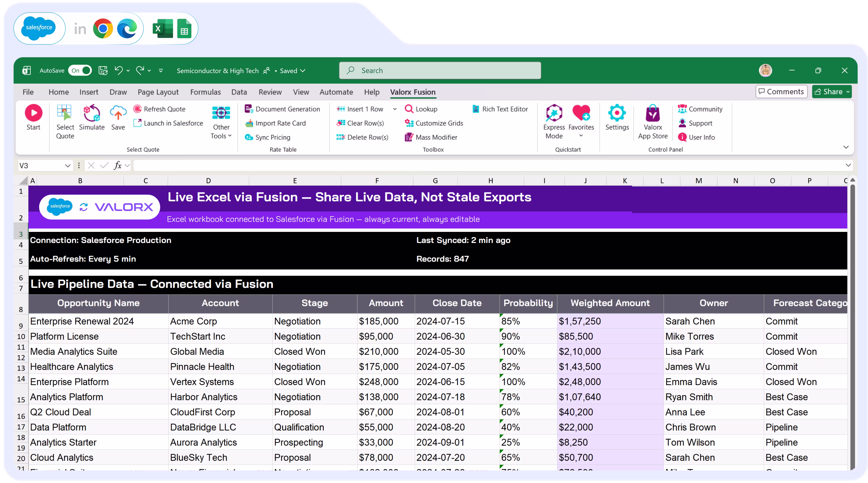
Task: Click the Comments button
Action: [781, 92]
